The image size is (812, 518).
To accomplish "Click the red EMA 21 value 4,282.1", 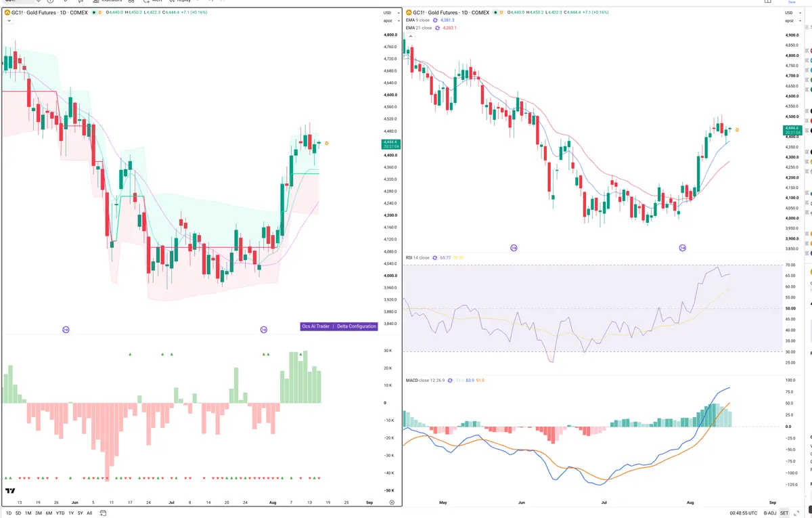I will (450, 28).
